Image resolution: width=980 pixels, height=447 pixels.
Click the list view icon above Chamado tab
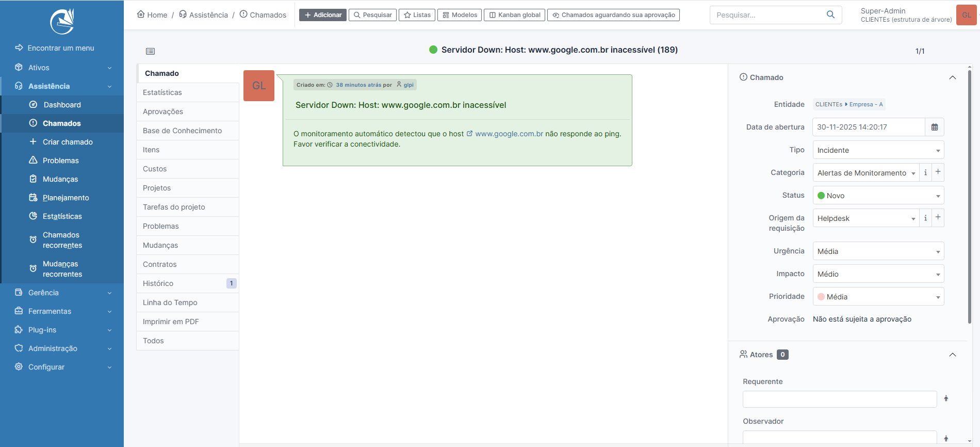(150, 51)
